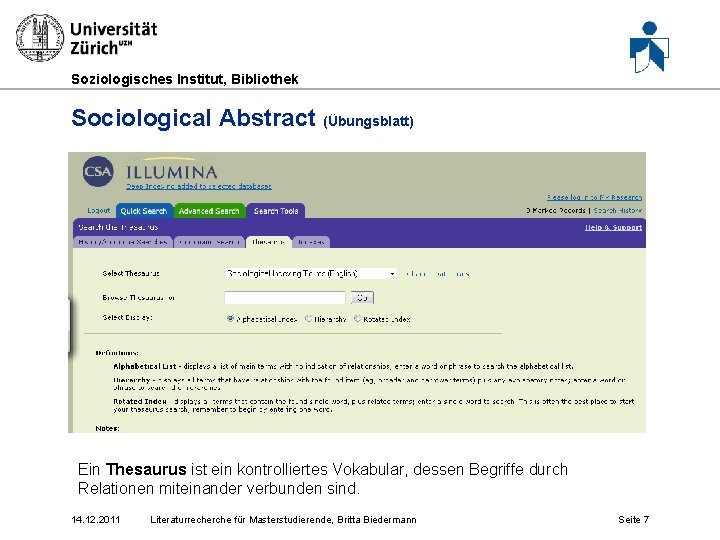Click the date '14.12.2011' in the footer
The height and width of the screenshot is (540, 720).
click(x=96, y=520)
